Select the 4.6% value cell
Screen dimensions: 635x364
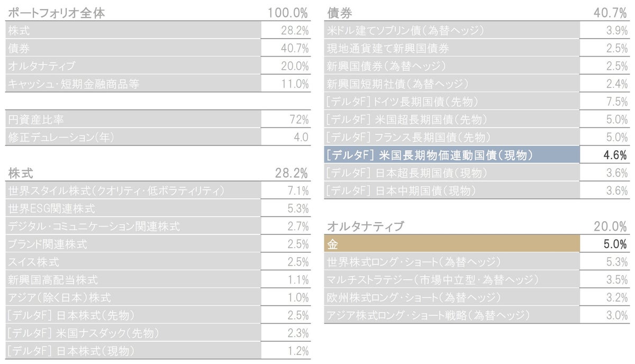(606, 155)
